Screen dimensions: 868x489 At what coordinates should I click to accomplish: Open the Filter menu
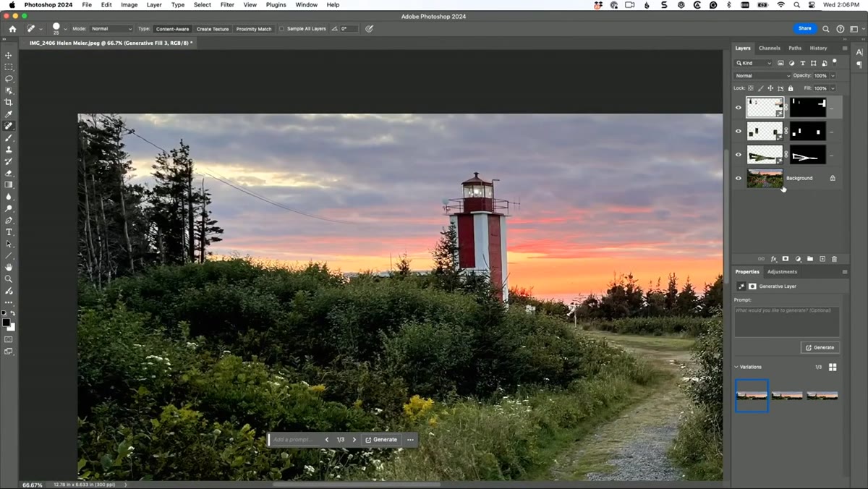pos(227,4)
